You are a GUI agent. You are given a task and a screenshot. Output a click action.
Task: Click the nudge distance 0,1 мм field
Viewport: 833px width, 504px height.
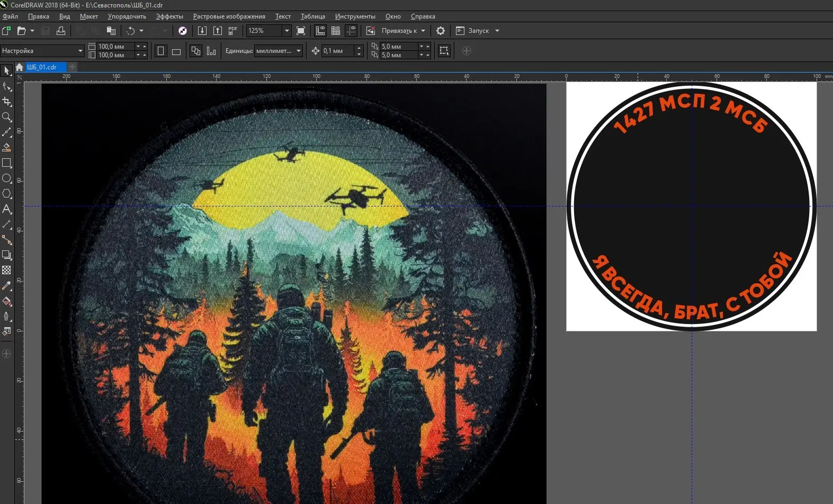[x=338, y=51]
